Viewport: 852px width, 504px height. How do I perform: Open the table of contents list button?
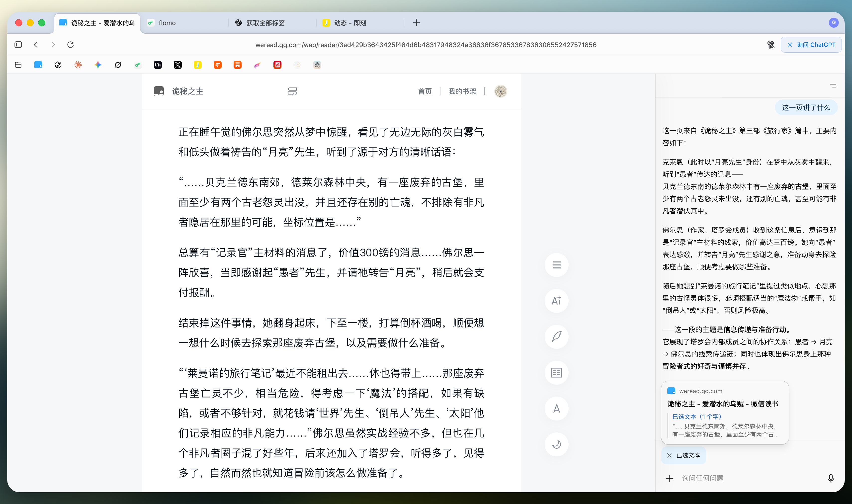[x=556, y=265]
